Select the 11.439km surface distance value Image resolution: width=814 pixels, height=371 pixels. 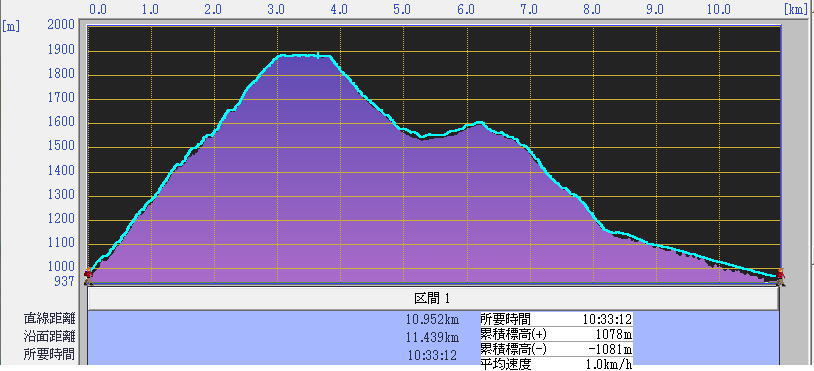coord(433,337)
